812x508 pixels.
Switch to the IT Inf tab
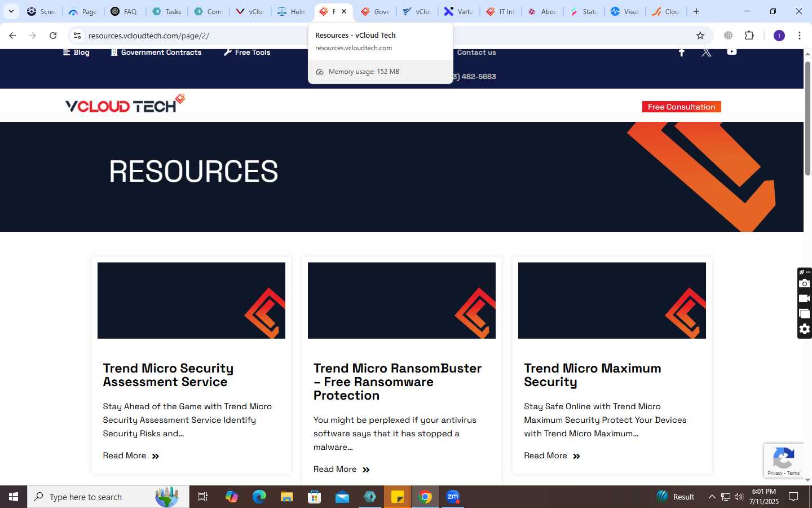coord(500,11)
